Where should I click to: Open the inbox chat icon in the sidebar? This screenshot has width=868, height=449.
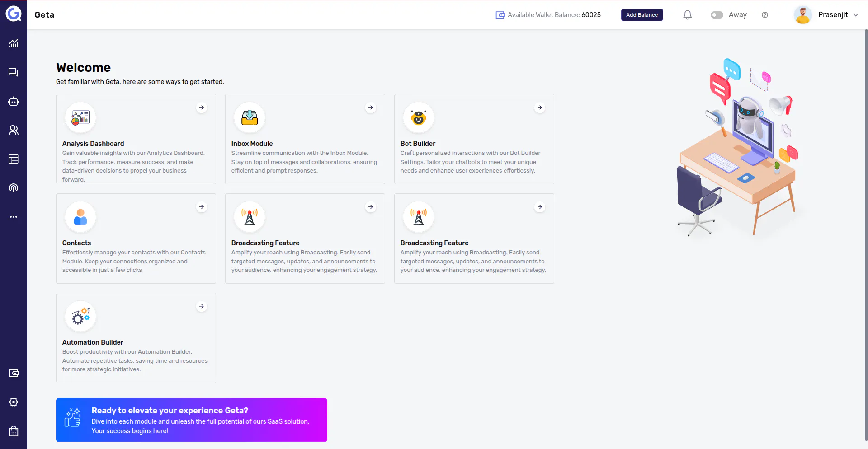[x=14, y=72]
